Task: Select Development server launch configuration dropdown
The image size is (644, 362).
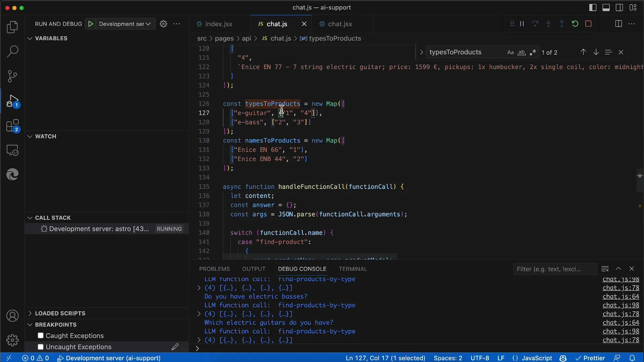Action: [125, 24]
